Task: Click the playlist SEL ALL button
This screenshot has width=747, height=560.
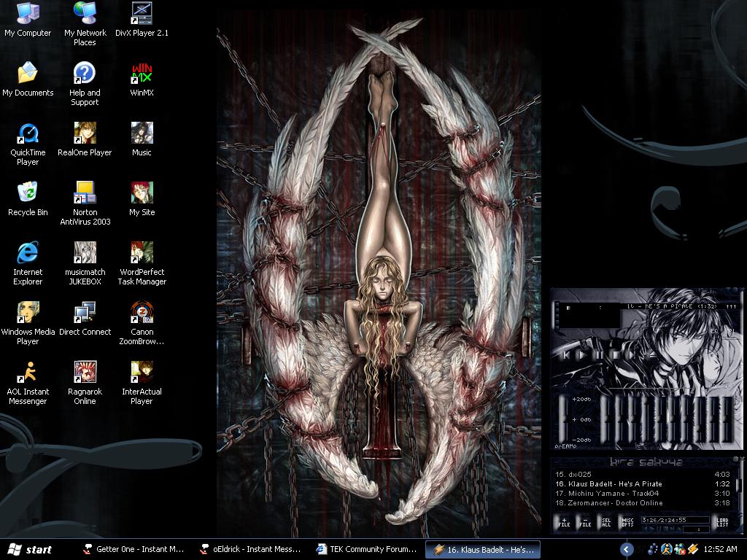Action: pos(606,522)
